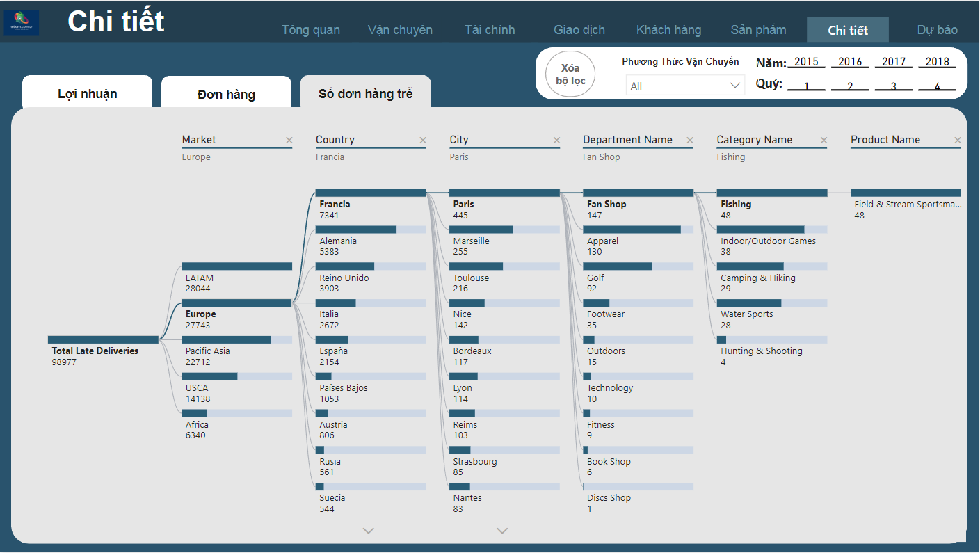Toggle the 2018 year filter
Viewport: 980px width, 553px height.
[x=937, y=62]
